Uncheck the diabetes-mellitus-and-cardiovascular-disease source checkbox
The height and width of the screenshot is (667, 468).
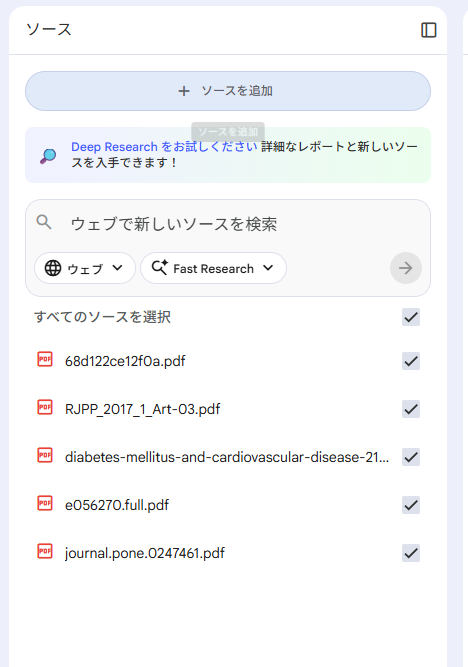click(411, 457)
